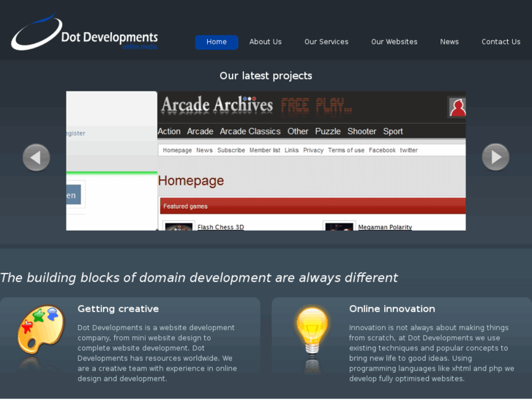Click the Online innovation heading
Image resolution: width=532 pixels, height=399 pixels.
(x=392, y=309)
